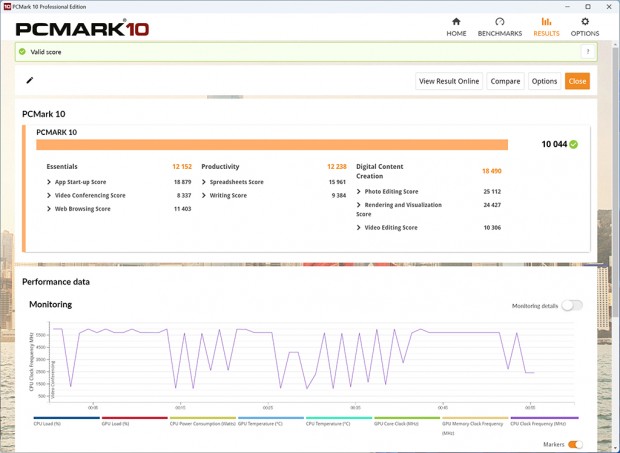Image resolution: width=620 pixels, height=453 pixels.
Task: Click the green check beside 10 044
Action: (574, 144)
